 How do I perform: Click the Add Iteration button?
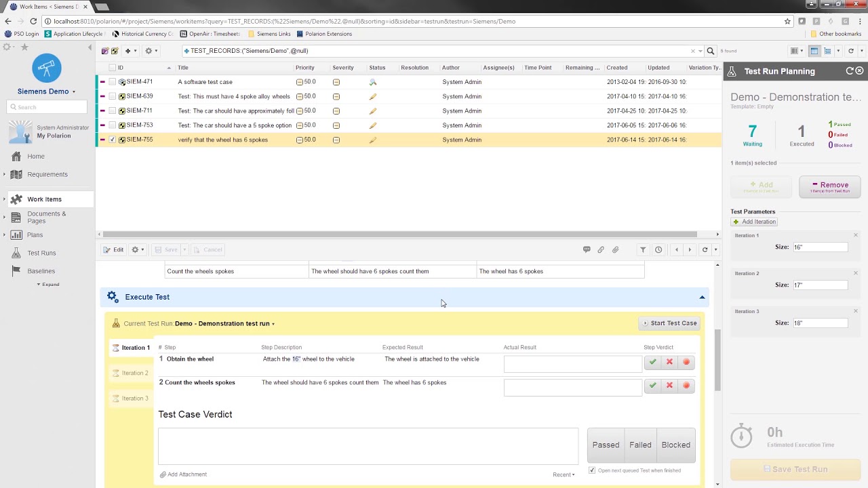point(754,222)
